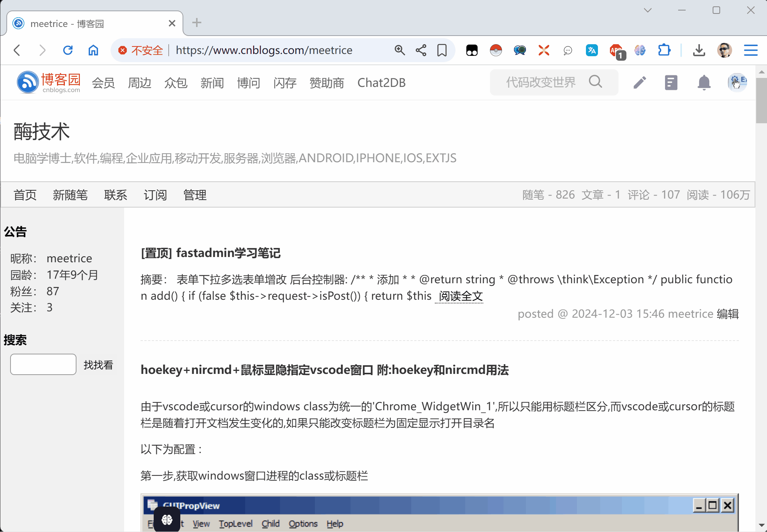Click the 阅读全文 link

click(x=461, y=296)
